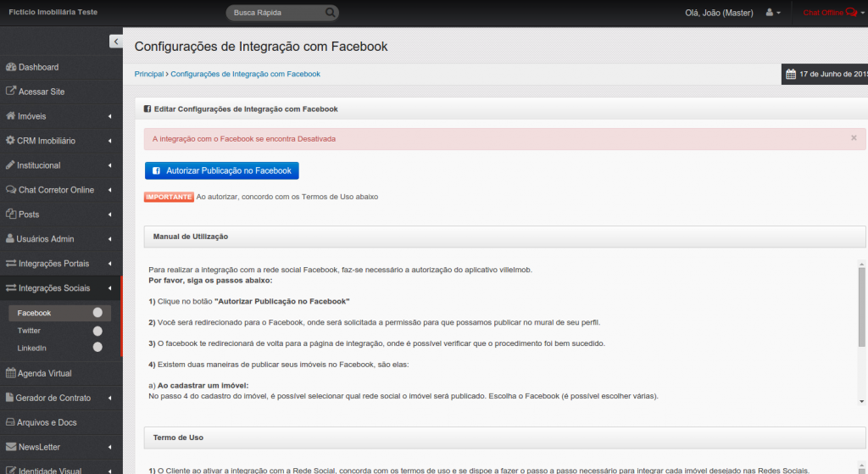
Task: Open the Arquivos e Docs menu item
Action: 61,422
